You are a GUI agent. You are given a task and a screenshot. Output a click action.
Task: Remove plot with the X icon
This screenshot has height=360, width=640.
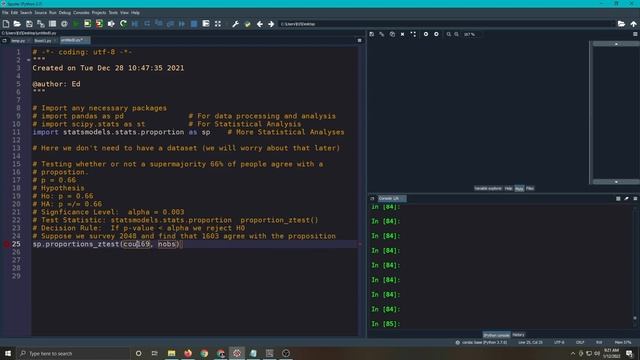coord(402,34)
